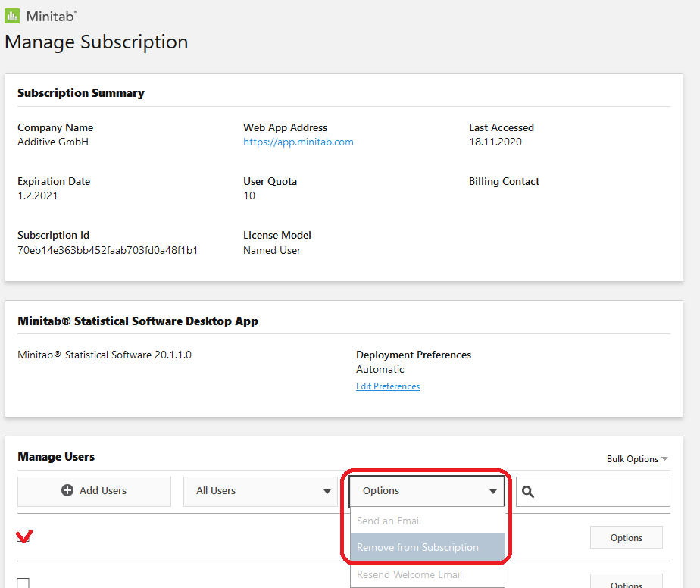The height and width of the screenshot is (588, 700).
Task: Click the Subscription Summary heading
Action: coord(81,93)
